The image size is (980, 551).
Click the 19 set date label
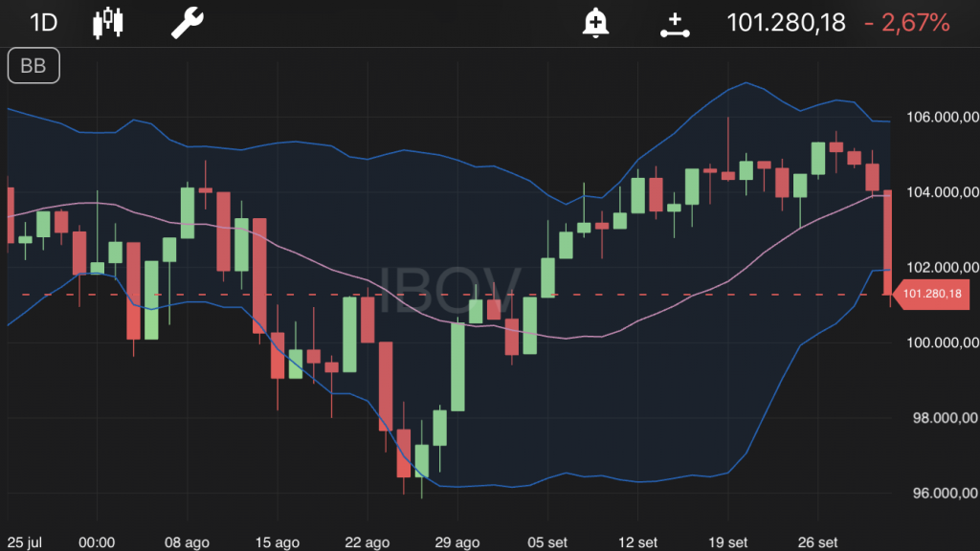(727, 542)
